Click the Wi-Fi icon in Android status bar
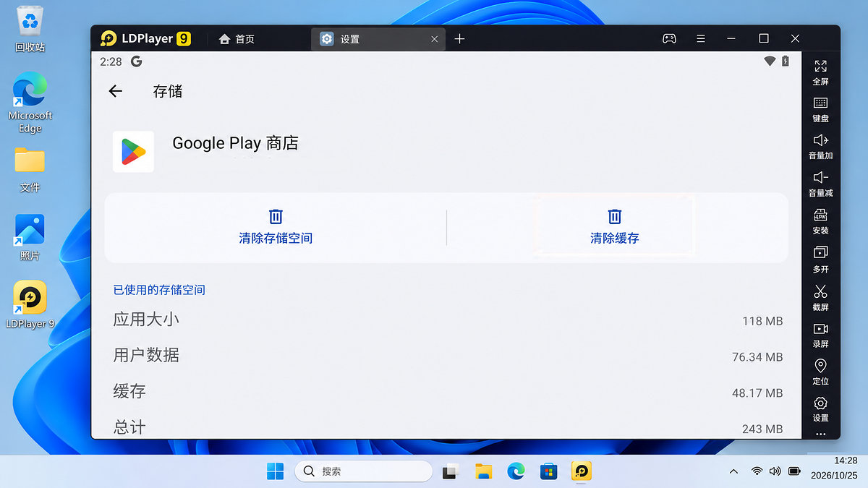Viewport: 868px width, 488px height. click(770, 62)
